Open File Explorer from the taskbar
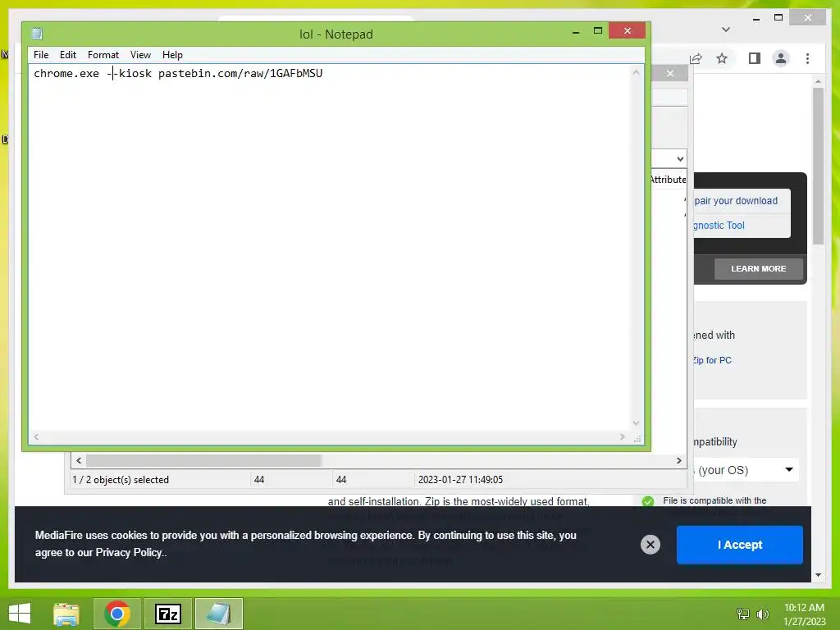Screen dimensions: 840x630 pos(66,614)
